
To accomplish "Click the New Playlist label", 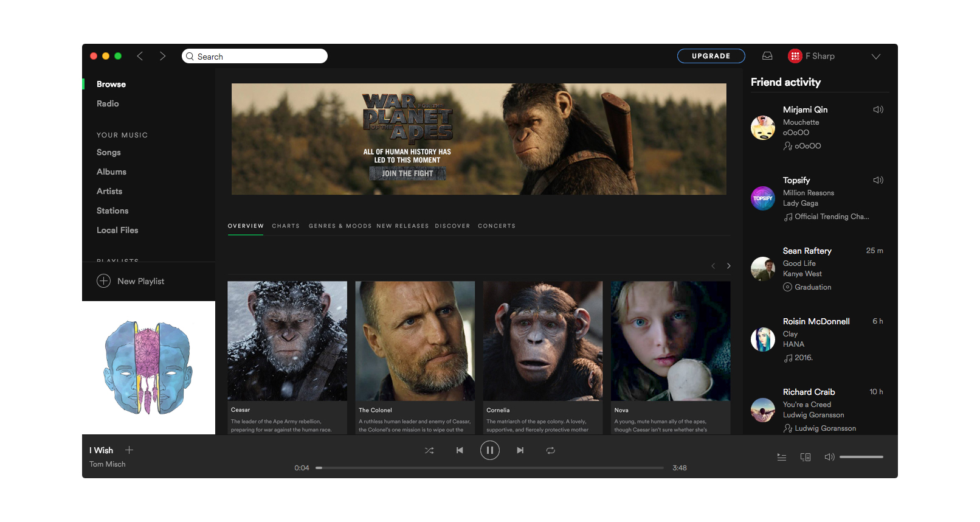I will tap(141, 281).
